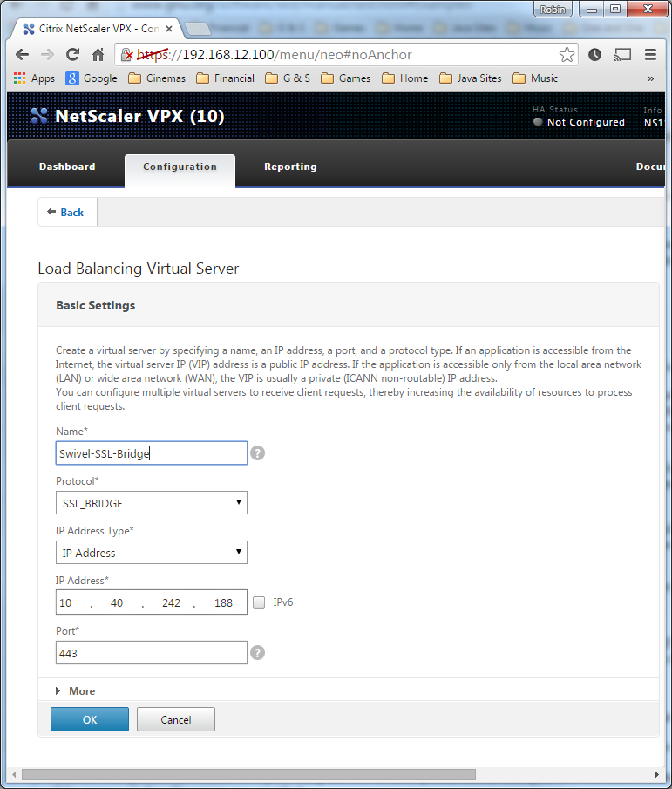Click the browser back arrow

22,54
